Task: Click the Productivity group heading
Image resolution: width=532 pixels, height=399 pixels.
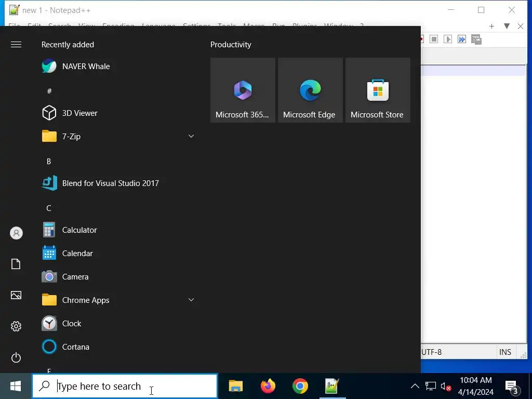Action: coord(231,45)
